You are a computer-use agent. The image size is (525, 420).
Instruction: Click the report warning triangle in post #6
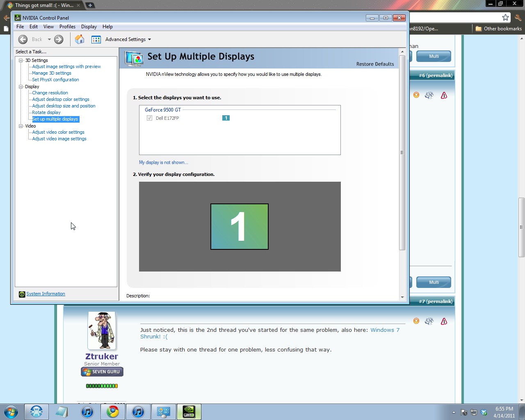444,95
